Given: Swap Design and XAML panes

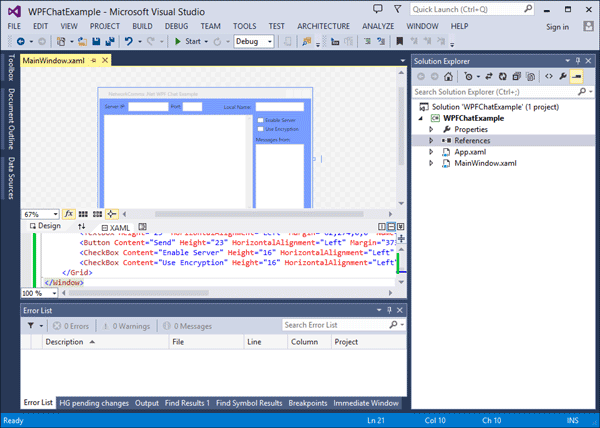Looking at the screenshot, I should click(83, 227).
